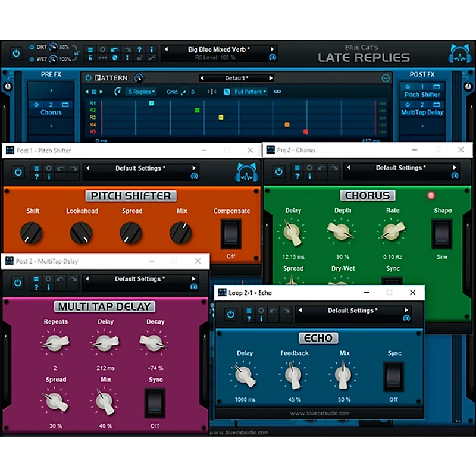Screen dimensions: 476x476
Task: Add effect in empty Post FX slot below MultiTap Delay
Action: [422, 126]
